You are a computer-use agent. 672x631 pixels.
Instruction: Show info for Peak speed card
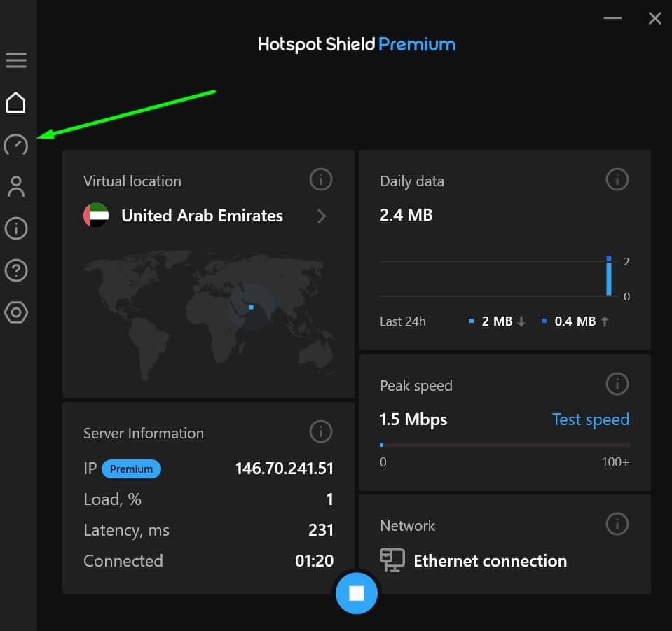(x=617, y=384)
